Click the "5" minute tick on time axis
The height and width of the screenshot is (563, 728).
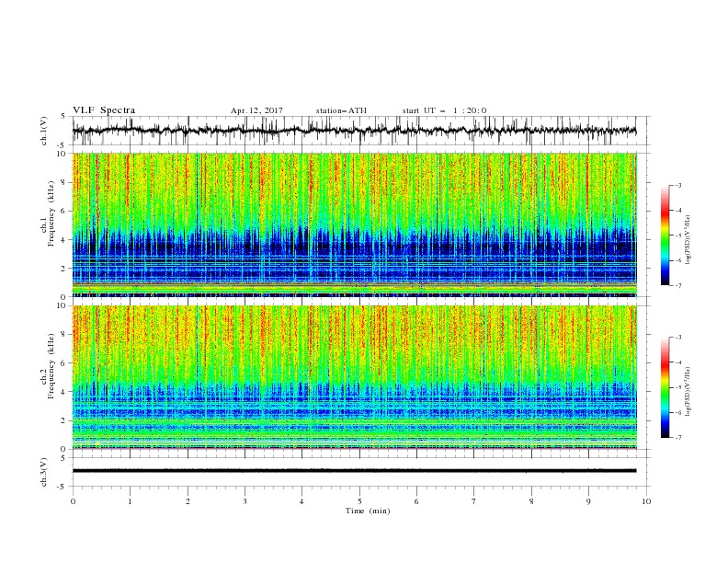(x=359, y=501)
